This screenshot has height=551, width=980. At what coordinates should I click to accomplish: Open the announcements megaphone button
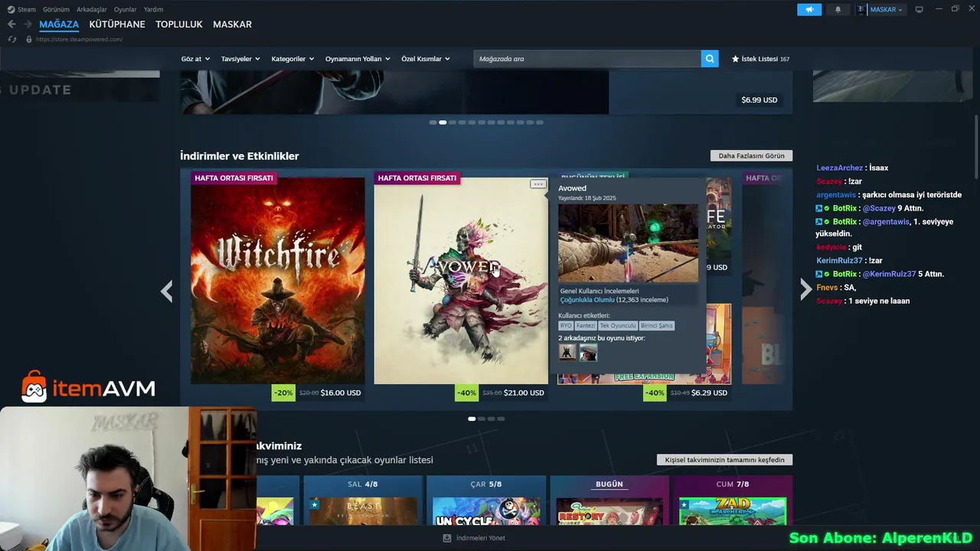809,9
